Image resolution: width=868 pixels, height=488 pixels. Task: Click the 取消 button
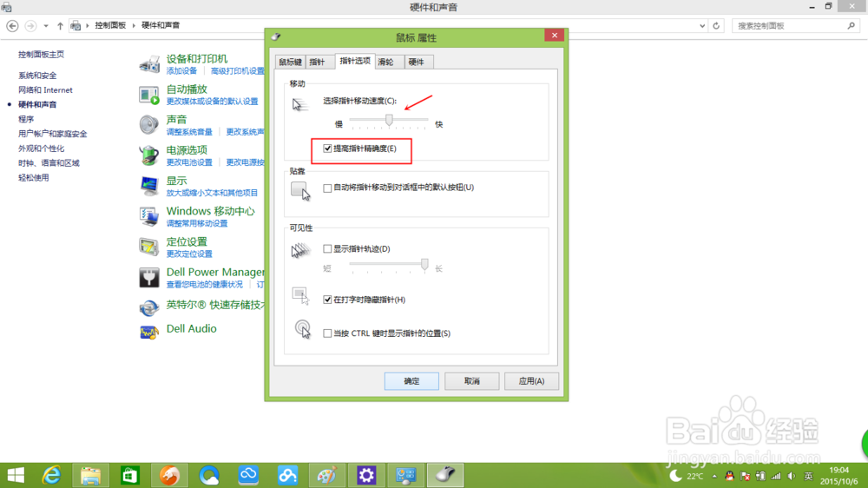tap(471, 381)
